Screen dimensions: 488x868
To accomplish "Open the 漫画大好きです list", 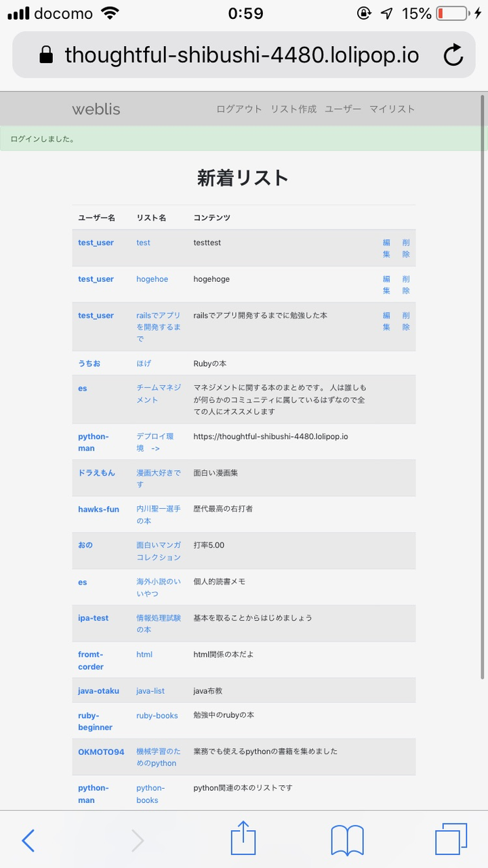I will (159, 478).
